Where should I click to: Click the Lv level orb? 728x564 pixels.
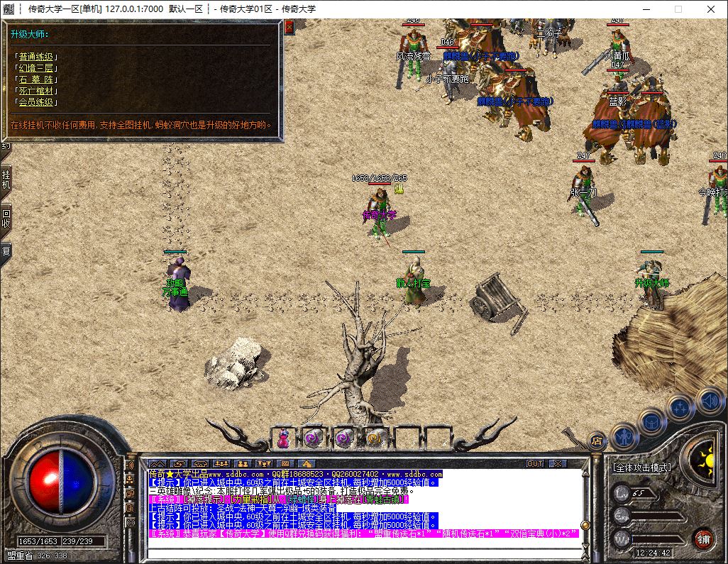[622, 494]
